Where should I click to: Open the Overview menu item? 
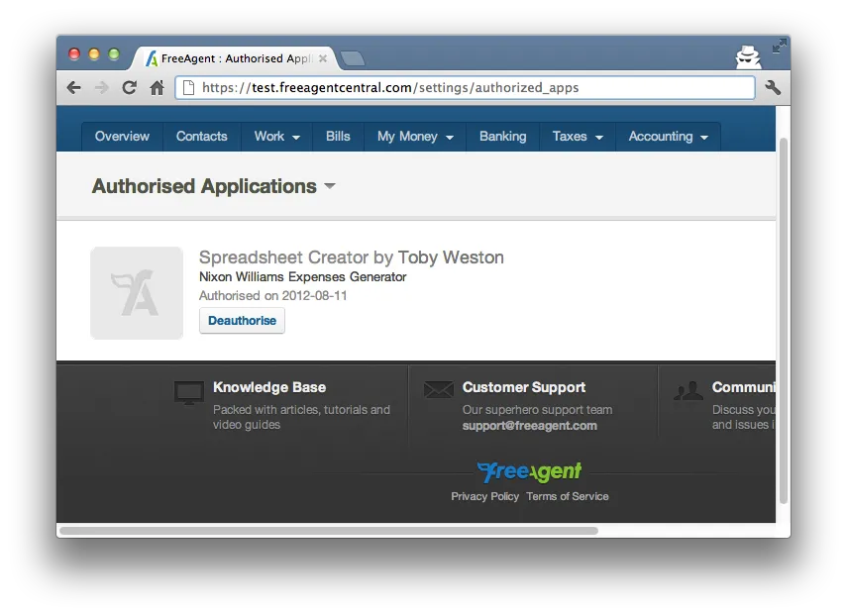pyautogui.click(x=122, y=137)
